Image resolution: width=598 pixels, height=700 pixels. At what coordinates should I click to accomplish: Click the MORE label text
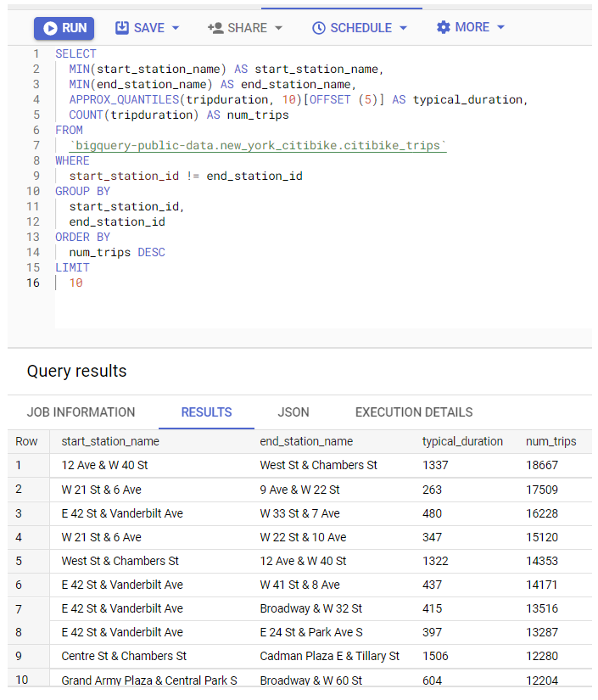472,27
